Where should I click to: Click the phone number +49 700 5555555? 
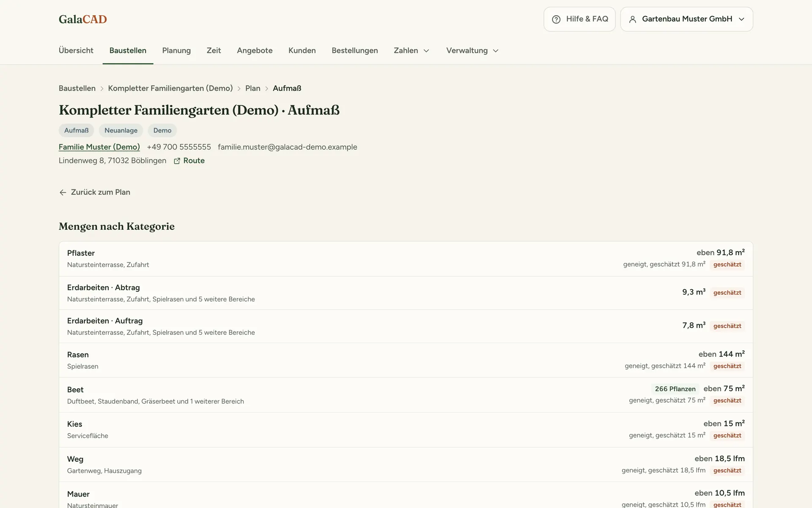(x=179, y=147)
